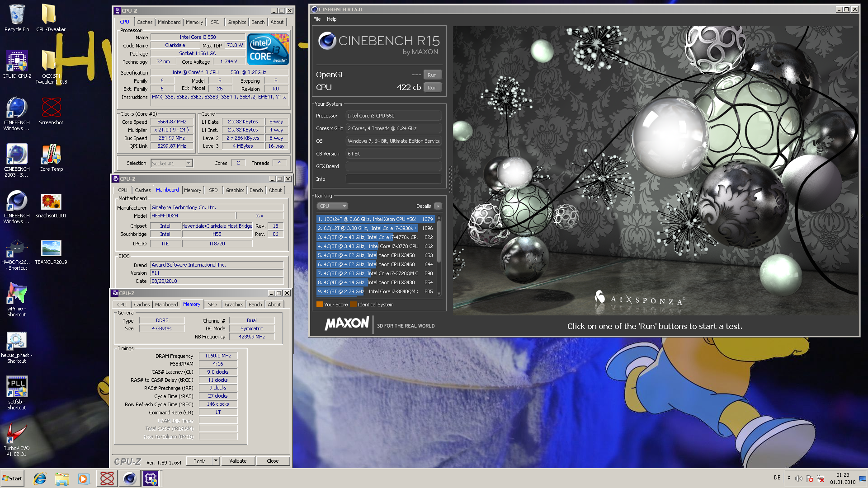The width and height of the screenshot is (868, 488).
Task: Open volume control in system tray
Action: (799, 479)
